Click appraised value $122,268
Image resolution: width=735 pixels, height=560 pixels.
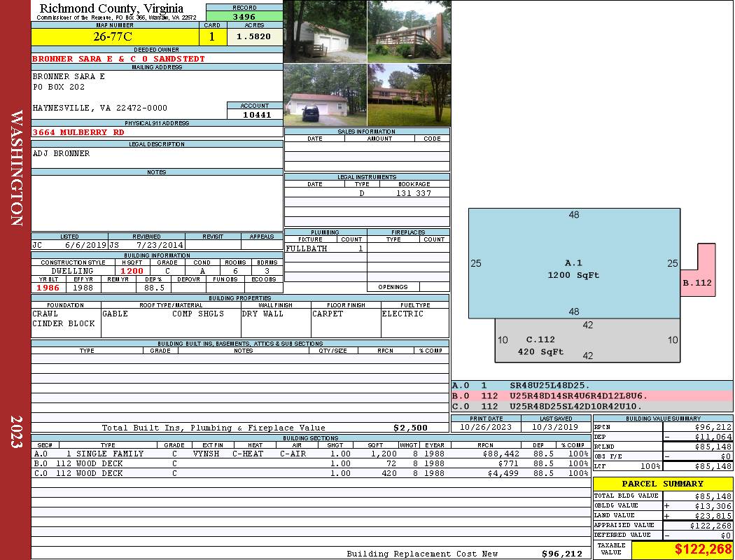pyautogui.click(x=710, y=526)
